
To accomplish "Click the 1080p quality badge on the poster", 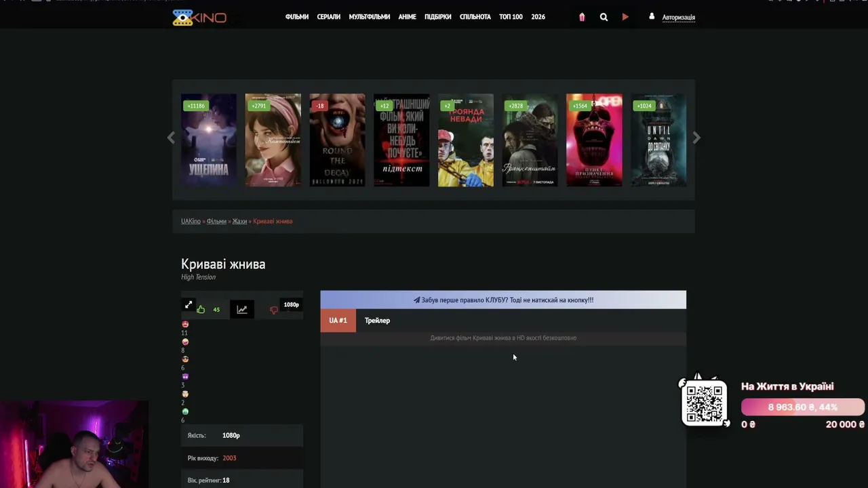I will click(x=292, y=305).
